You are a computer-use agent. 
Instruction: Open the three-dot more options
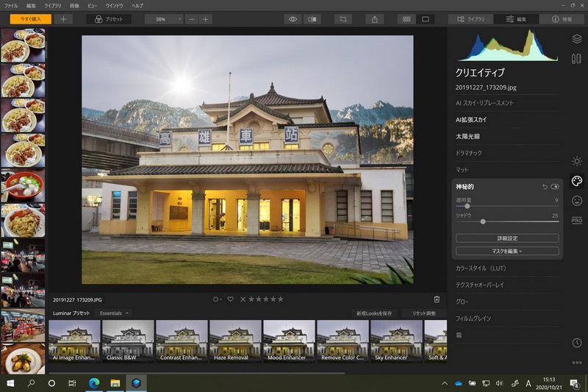point(577,363)
